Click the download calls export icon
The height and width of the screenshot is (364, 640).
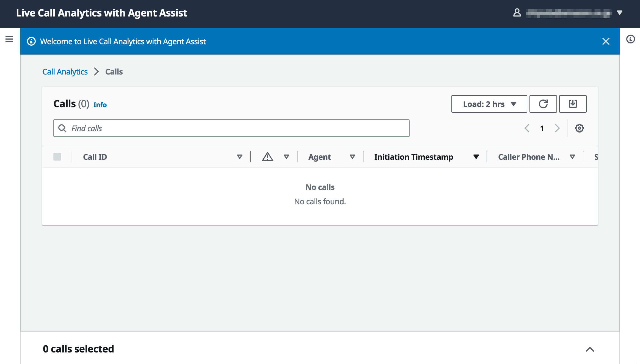(x=573, y=104)
